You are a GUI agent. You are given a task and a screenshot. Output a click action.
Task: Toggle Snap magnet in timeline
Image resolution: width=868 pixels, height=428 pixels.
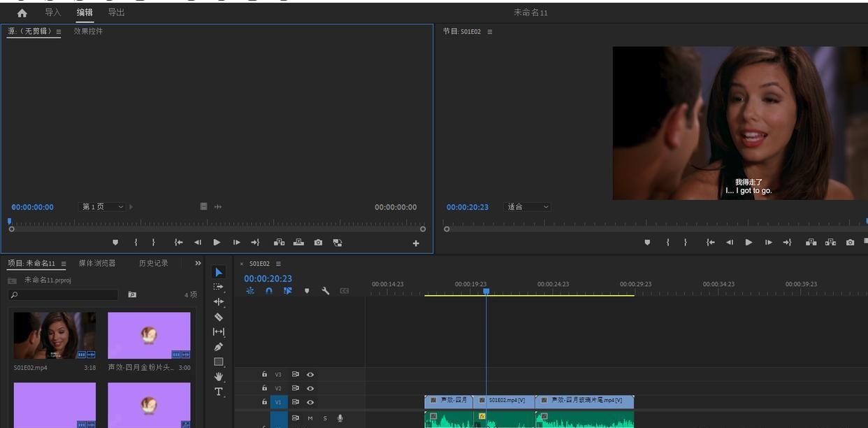269,291
